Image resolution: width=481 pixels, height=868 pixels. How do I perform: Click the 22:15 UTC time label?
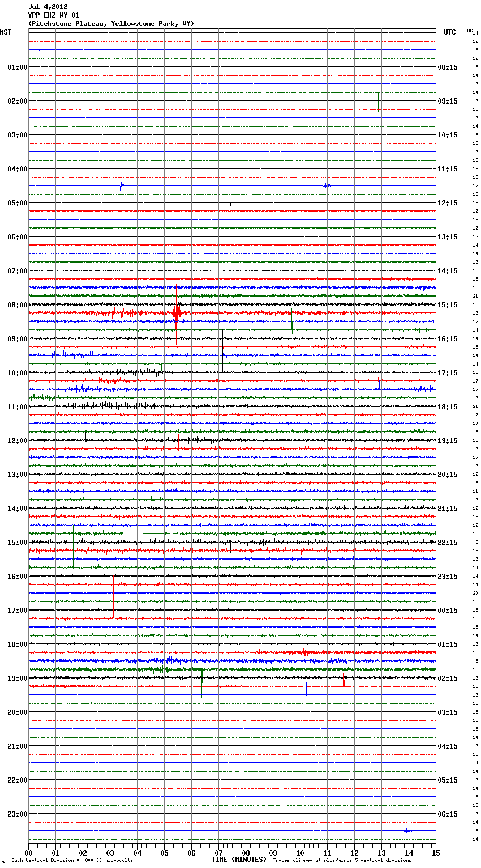pos(448,543)
